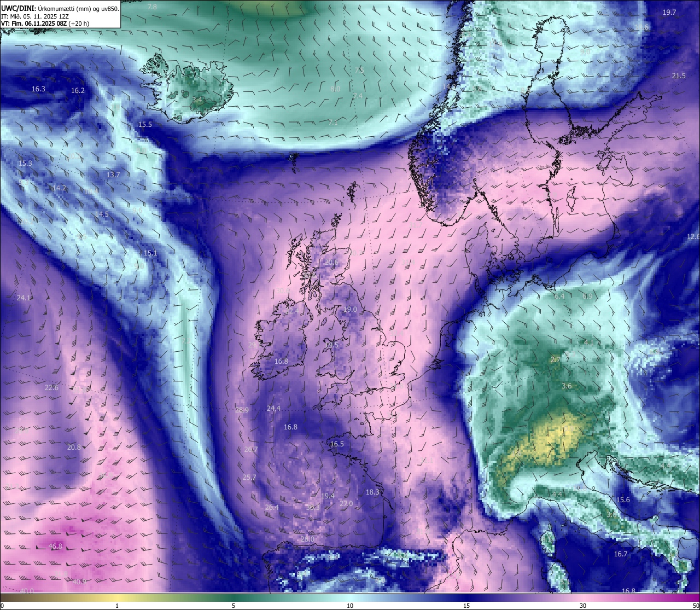Click the IT: Mið. 05. 11. 2025 12Z line
The height and width of the screenshot is (610, 700).
click(x=35, y=16)
